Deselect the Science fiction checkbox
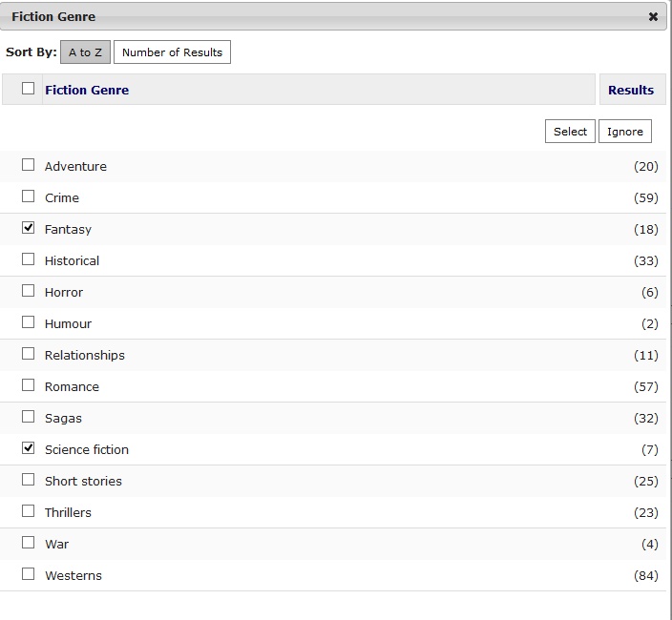Screen dimensions: 672x620 pos(28,448)
